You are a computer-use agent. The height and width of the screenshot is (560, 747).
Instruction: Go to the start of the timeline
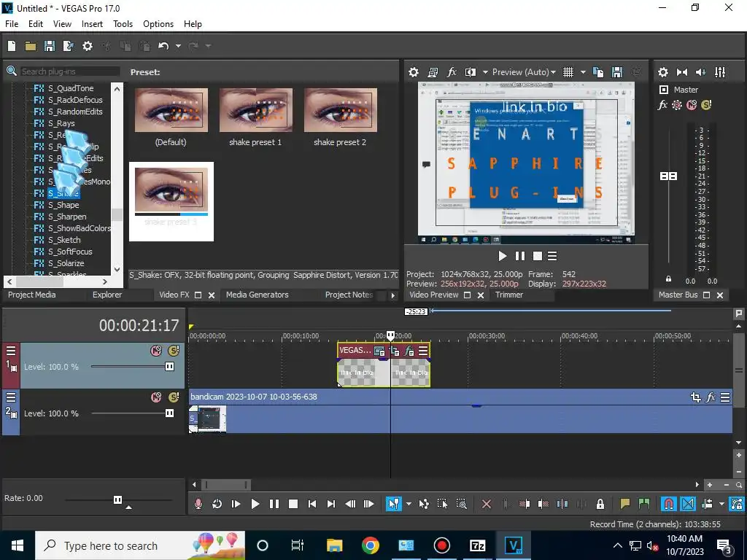pos(312,504)
